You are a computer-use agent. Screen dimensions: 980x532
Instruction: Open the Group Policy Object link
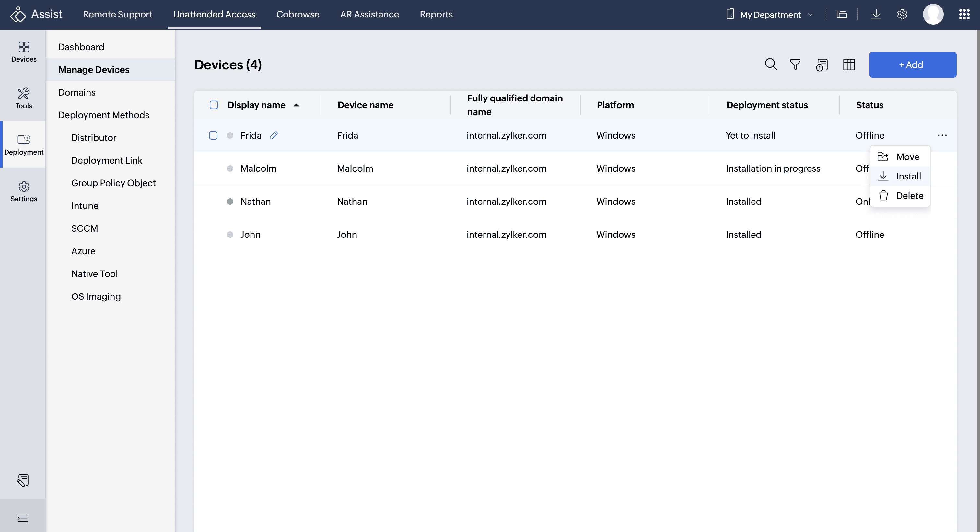pos(113,183)
